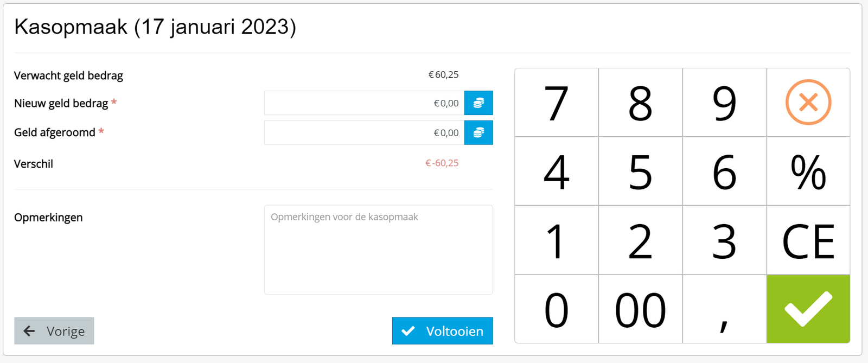The width and height of the screenshot is (868, 363).
Task: Confirm with the green checkmark key
Action: click(808, 309)
